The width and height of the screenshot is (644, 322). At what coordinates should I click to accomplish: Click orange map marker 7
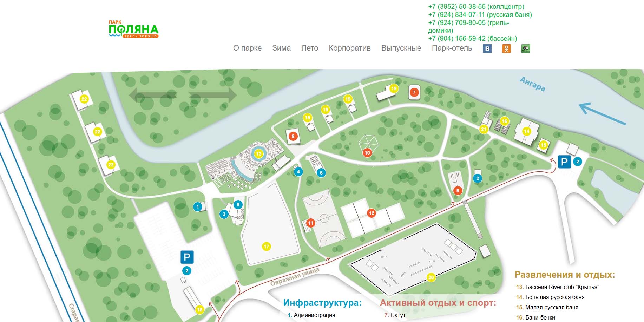click(x=414, y=92)
